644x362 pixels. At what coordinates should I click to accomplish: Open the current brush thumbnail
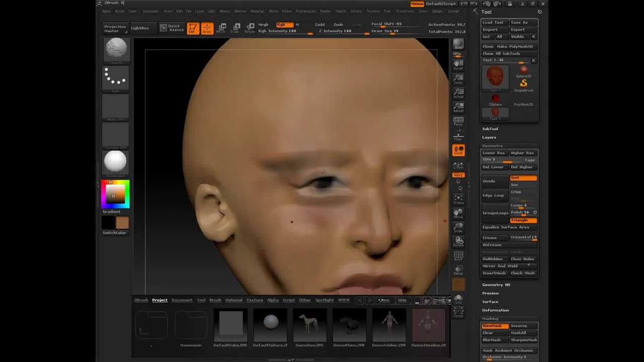[116, 50]
